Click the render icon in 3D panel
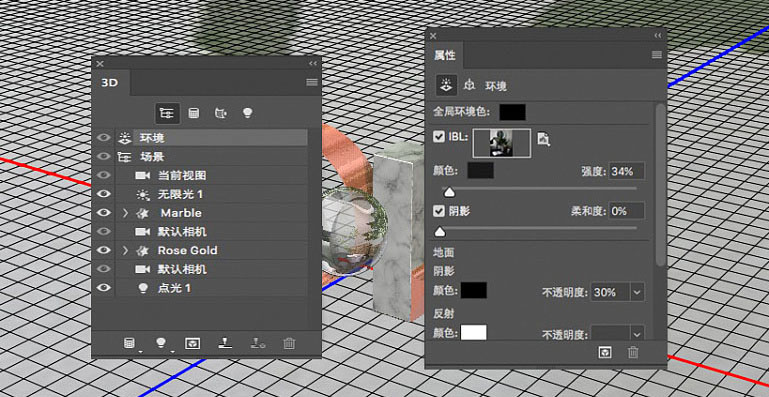 click(x=192, y=344)
